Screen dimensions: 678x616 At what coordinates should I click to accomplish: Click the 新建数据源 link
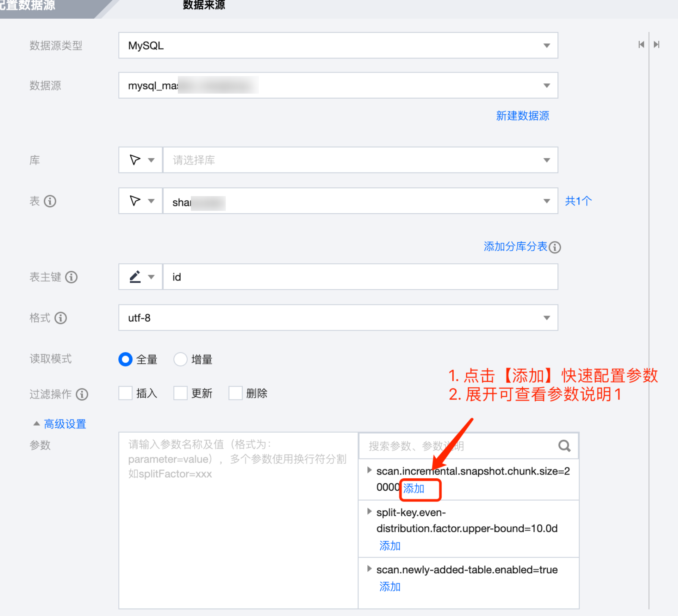pos(522,116)
